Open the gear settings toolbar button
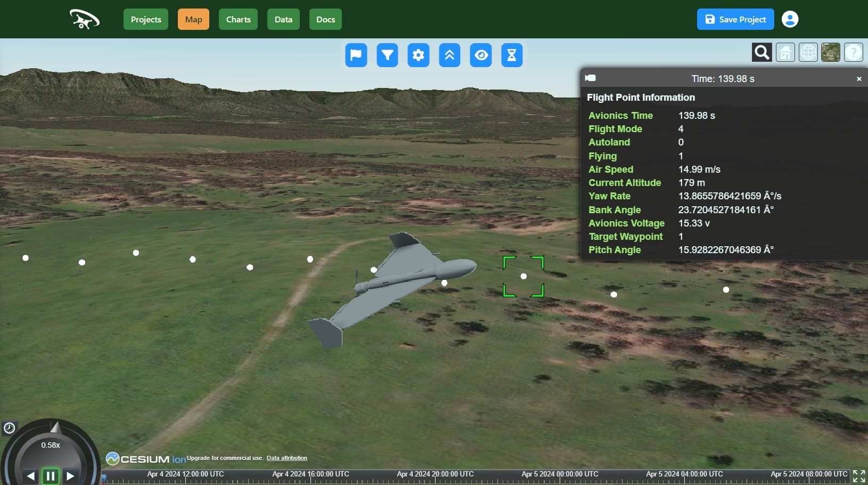The height and width of the screenshot is (485, 868). (x=419, y=55)
